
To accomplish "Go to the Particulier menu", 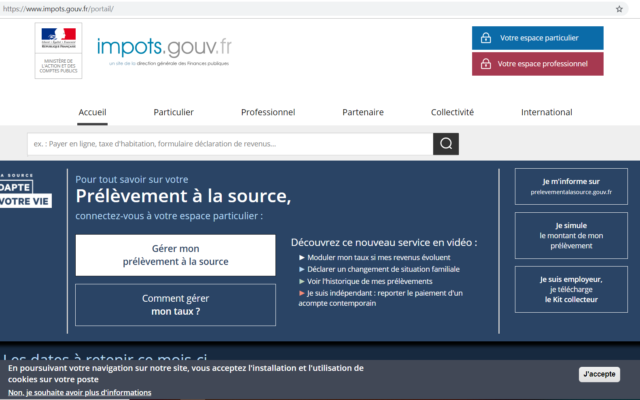I will (173, 112).
